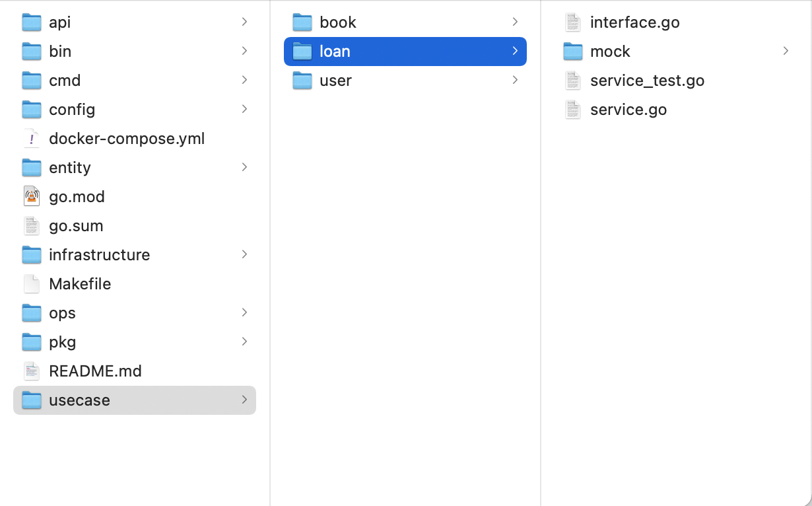Select the go.sum document icon
Viewport: 812px width, 506px height.
(32, 226)
